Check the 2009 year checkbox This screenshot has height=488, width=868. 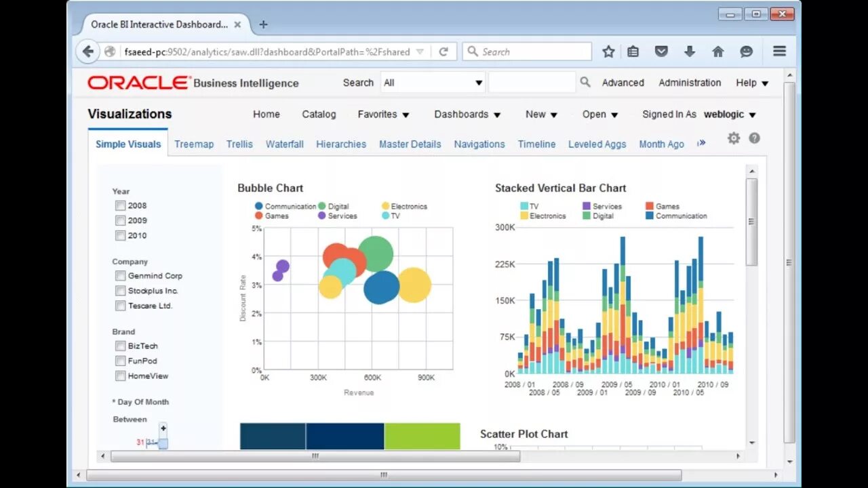coord(120,220)
